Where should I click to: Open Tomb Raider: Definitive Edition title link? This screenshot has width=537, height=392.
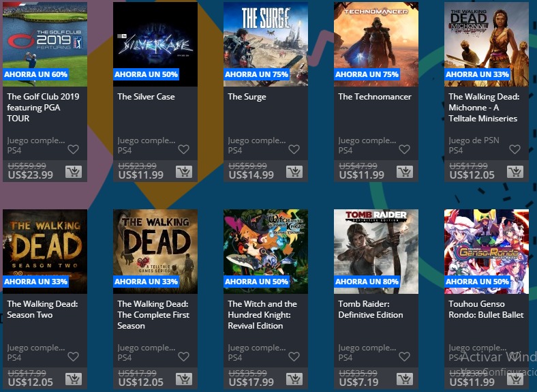371,310
